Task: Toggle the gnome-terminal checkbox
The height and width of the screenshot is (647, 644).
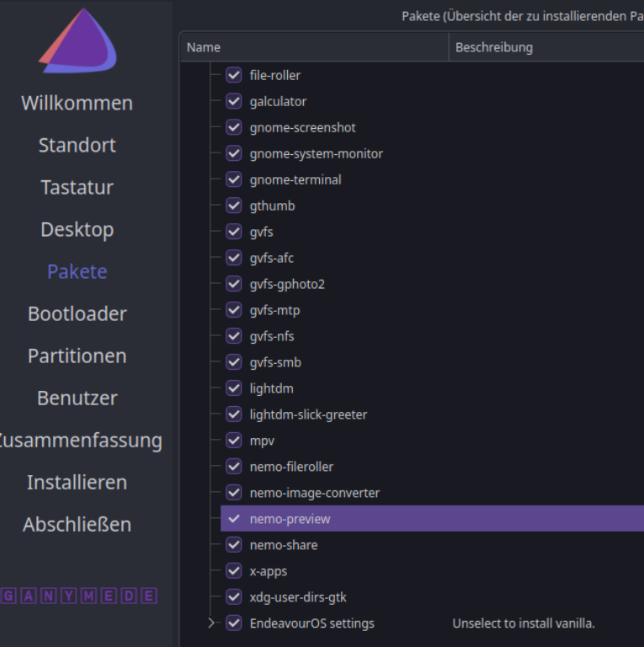Action: point(234,179)
